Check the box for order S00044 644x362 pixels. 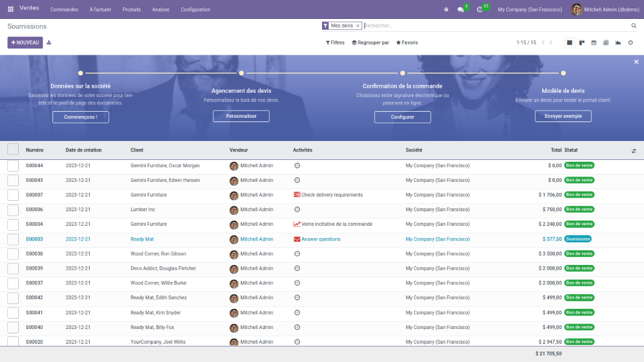tap(13, 165)
